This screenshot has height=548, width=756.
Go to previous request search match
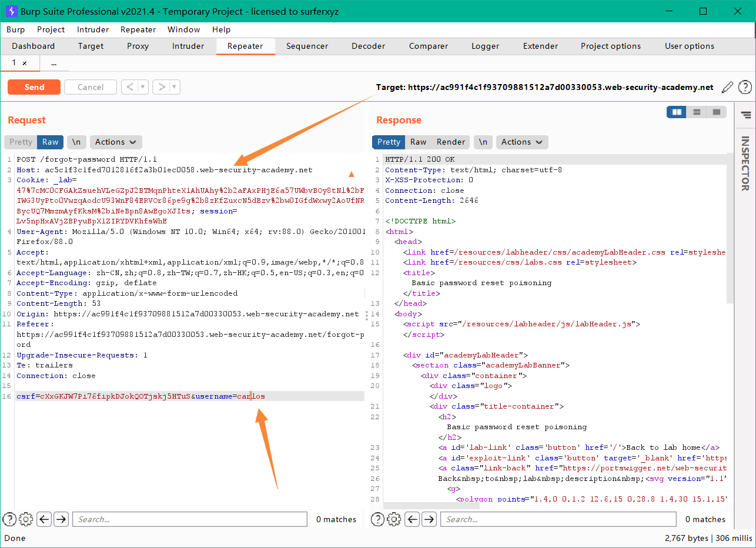pos(44,519)
